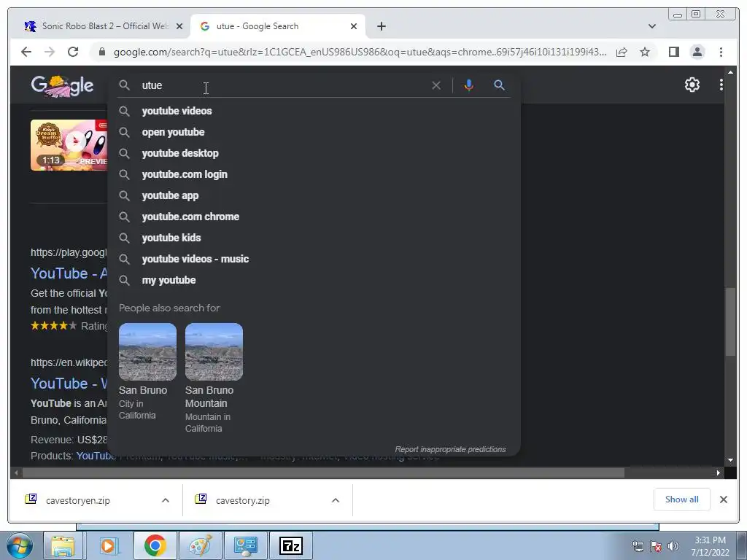This screenshot has height=560, width=747.
Task: Open Google quick settings gear
Action: (692, 85)
